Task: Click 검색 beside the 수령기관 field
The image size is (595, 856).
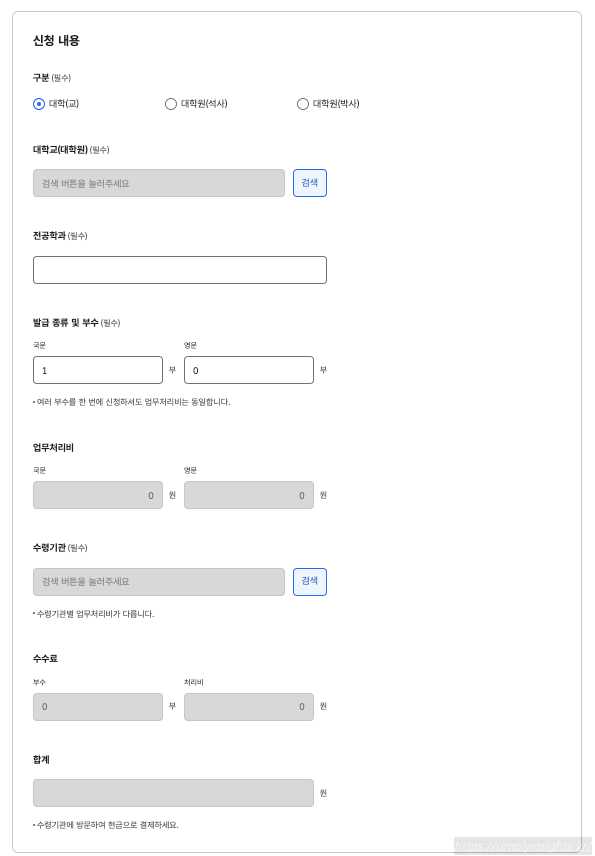Action: [x=309, y=581]
